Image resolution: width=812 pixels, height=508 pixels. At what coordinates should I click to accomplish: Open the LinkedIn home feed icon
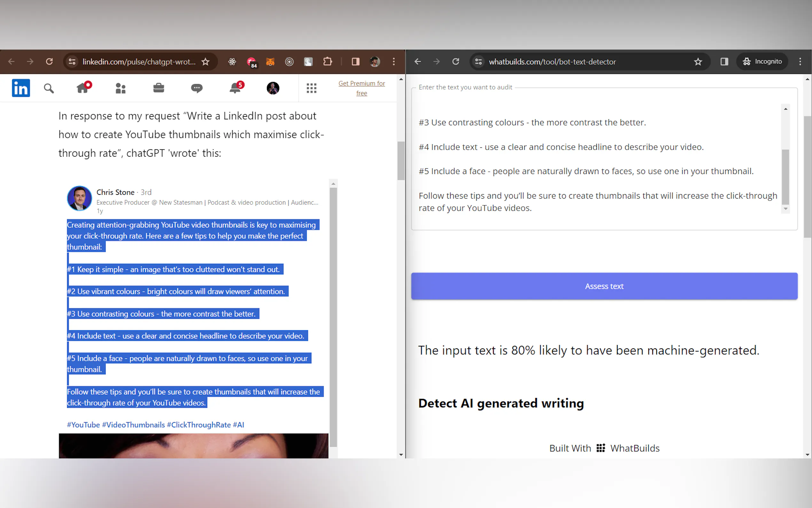83,88
